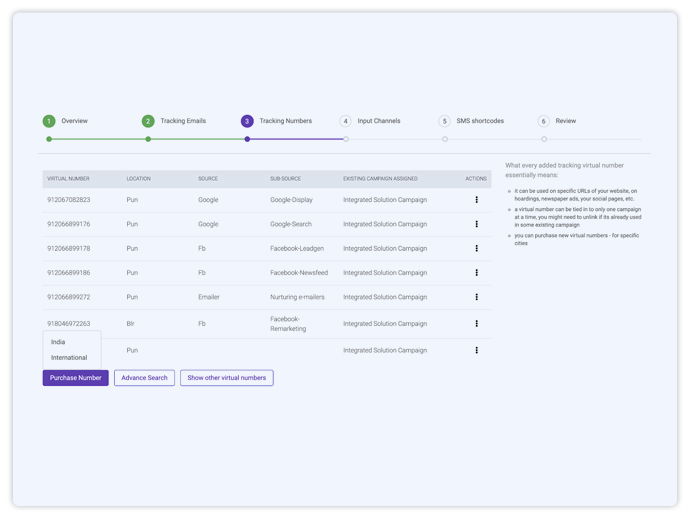Click the Google-Search sub-source cell
The height and width of the screenshot is (517, 689).
(291, 224)
